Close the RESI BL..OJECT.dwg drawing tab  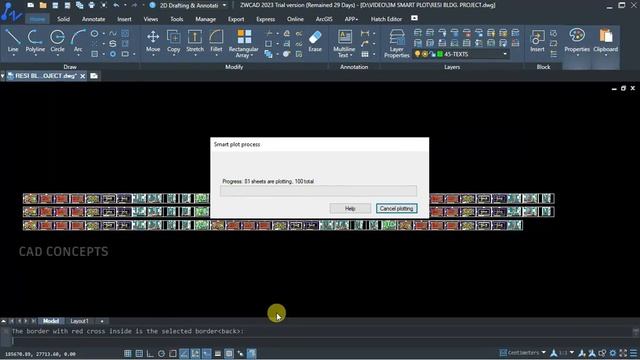tap(82, 76)
